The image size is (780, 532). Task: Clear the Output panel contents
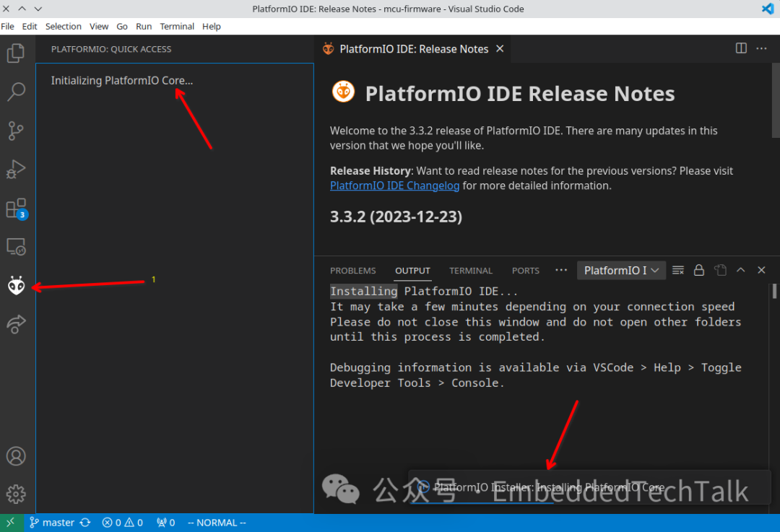[x=677, y=269]
